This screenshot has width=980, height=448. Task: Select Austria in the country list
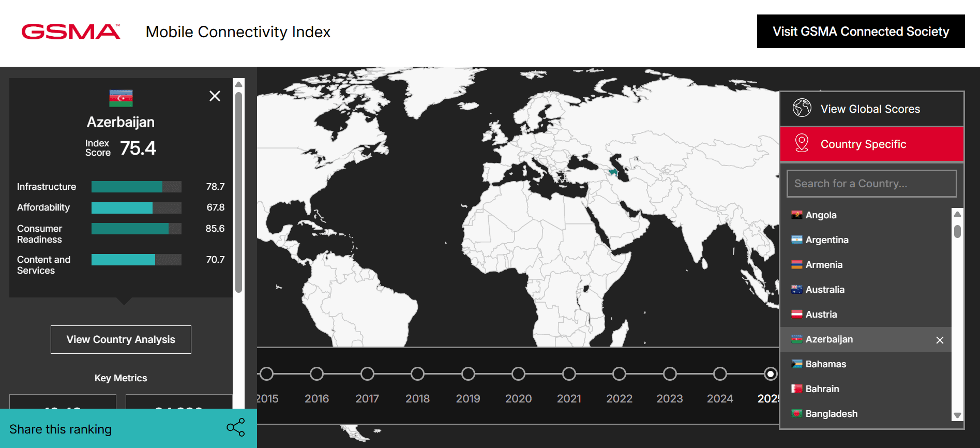click(866, 315)
